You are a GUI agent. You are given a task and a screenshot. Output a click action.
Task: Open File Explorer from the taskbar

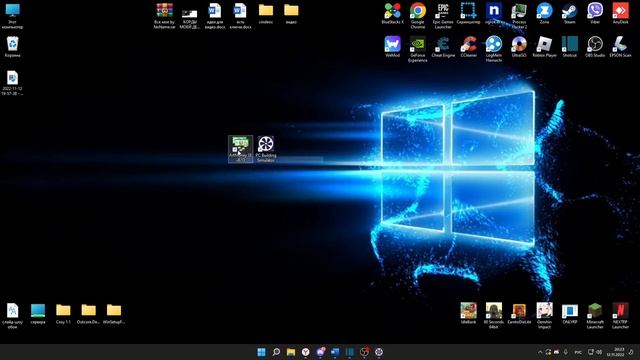pyautogui.click(x=291, y=352)
